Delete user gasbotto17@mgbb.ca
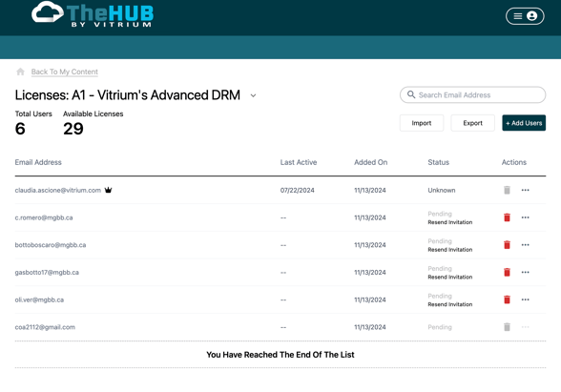This screenshot has height=392, width=561. point(507,272)
